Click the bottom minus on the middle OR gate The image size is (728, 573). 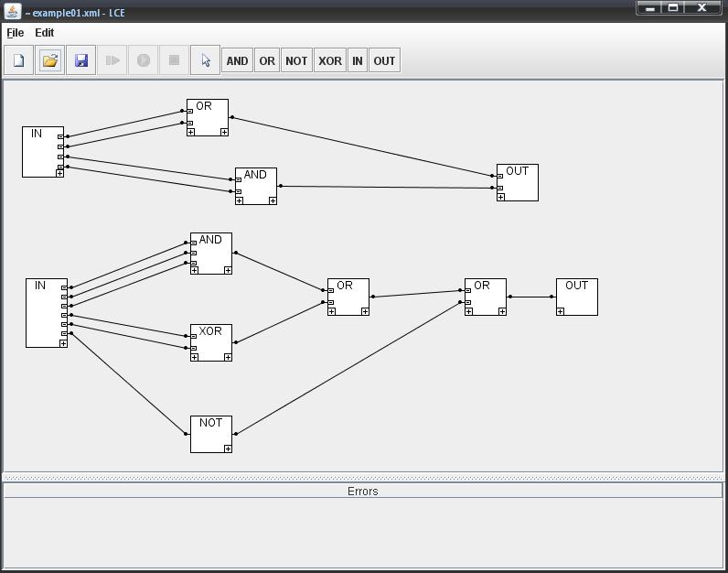tap(330, 303)
